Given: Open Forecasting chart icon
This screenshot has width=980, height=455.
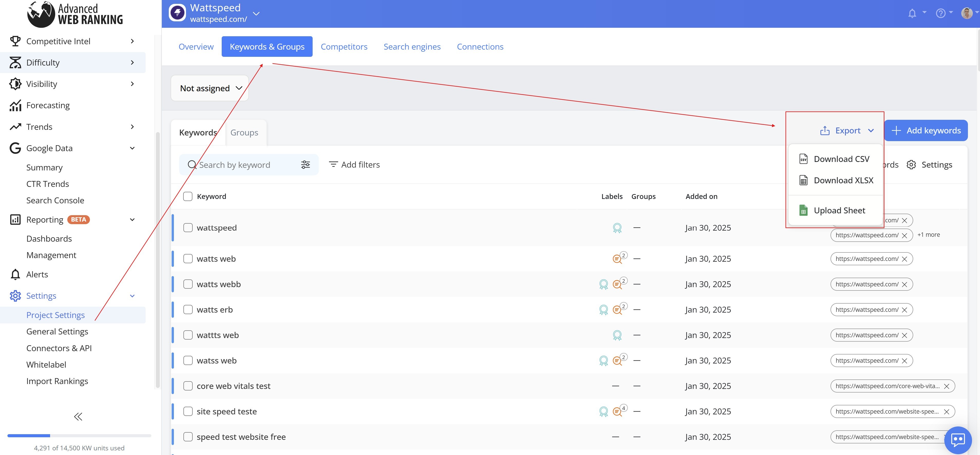Looking at the screenshot, I should coord(15,105).
